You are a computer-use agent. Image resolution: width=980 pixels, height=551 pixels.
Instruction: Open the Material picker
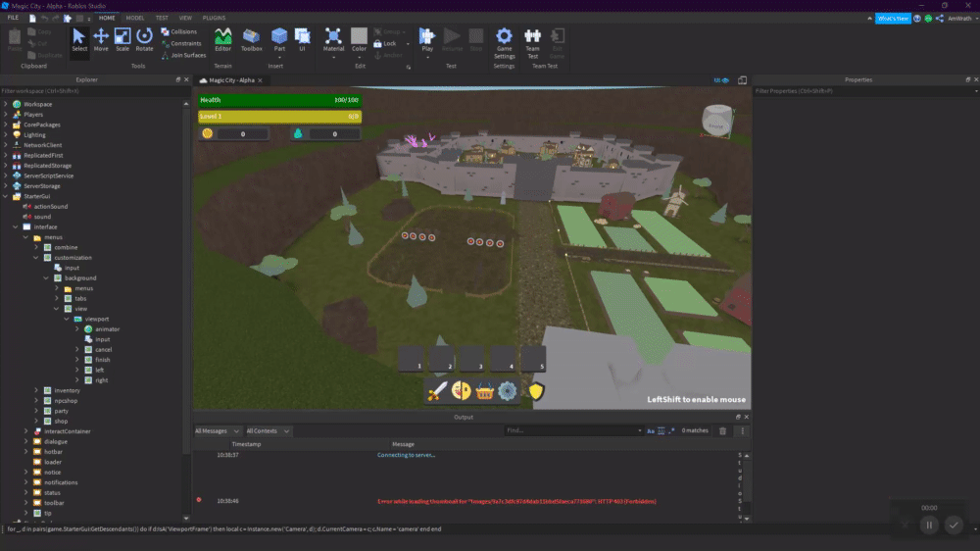click(333, 40)
